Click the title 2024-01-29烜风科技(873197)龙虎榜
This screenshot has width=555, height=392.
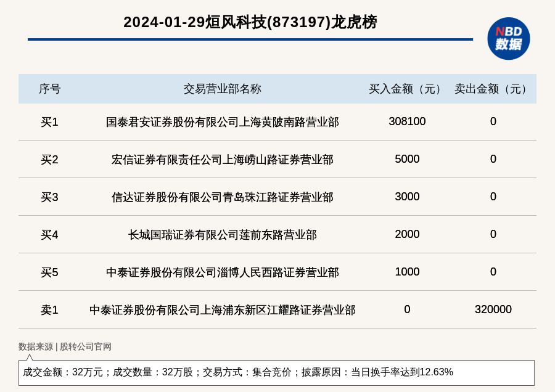point(250,22)
